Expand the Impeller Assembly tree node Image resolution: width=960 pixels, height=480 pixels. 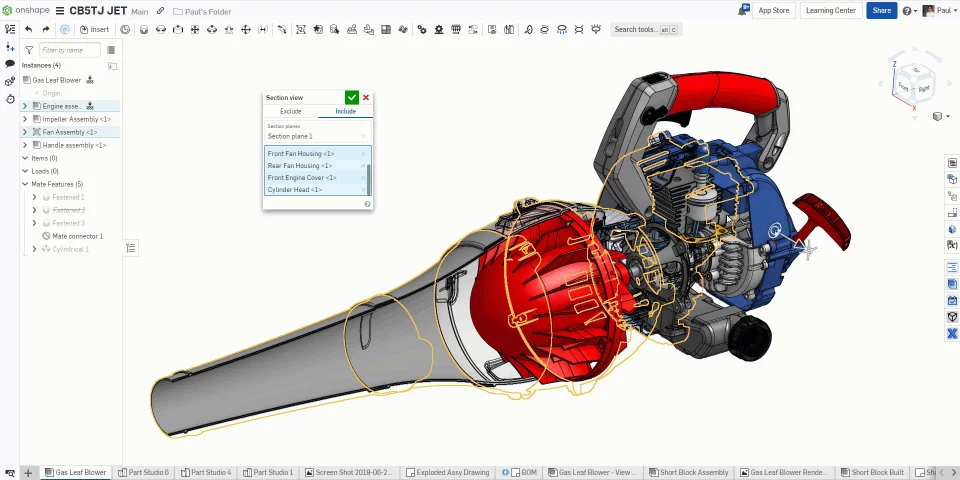click(25, 119)
